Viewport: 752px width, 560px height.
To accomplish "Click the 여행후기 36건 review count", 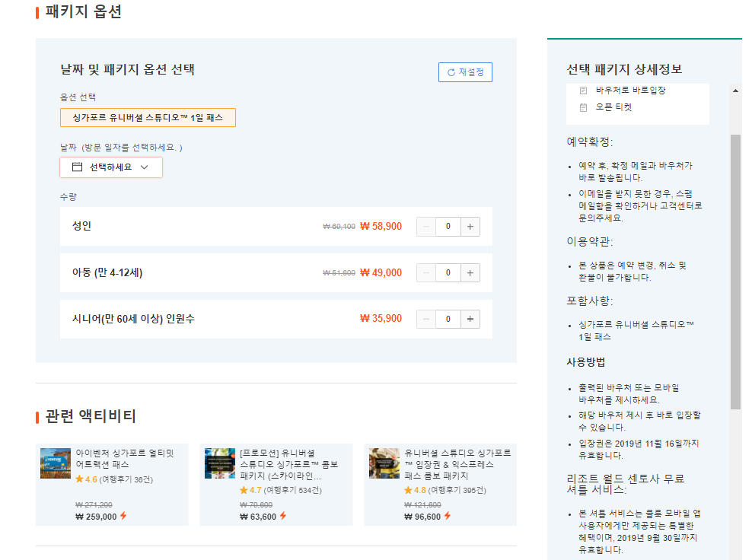I will (126, 479).
